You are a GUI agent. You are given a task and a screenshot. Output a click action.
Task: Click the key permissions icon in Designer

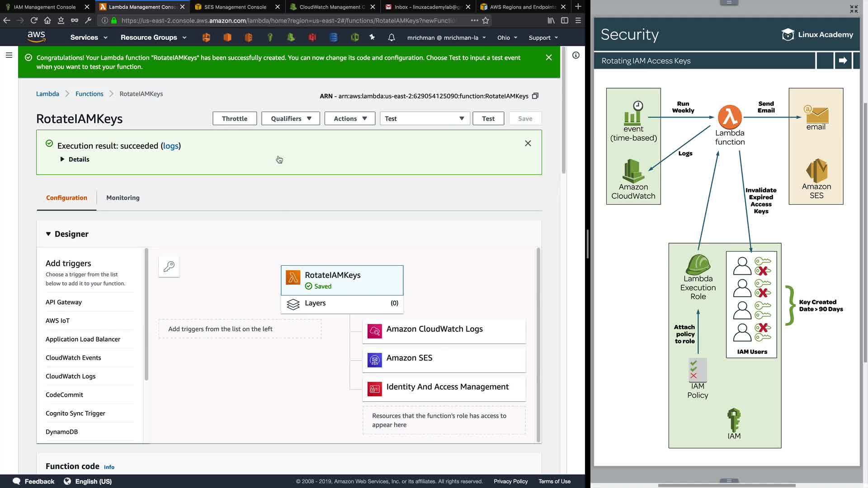169,267
